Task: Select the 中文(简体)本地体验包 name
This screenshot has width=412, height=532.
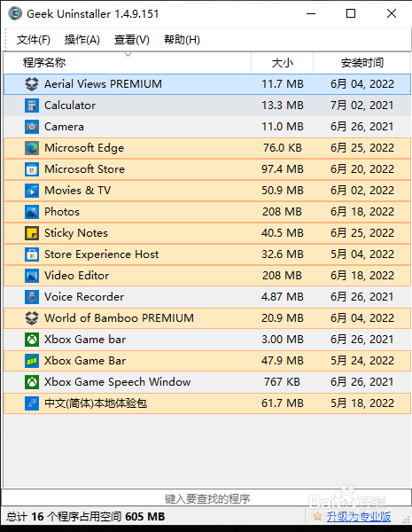Action: (96, 403)
